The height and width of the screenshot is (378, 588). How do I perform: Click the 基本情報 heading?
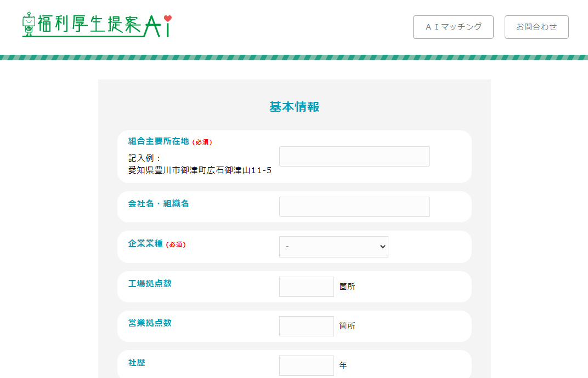pos(294,107)
